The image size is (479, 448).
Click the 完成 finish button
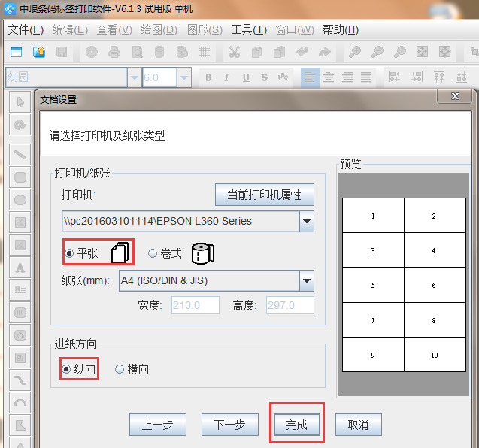coord(296,425)
